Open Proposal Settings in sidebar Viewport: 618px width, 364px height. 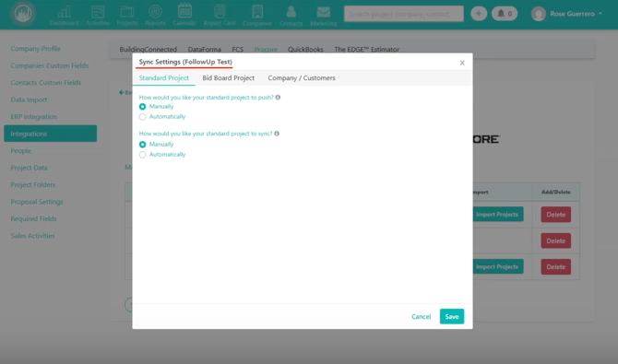tap(37, 202)
